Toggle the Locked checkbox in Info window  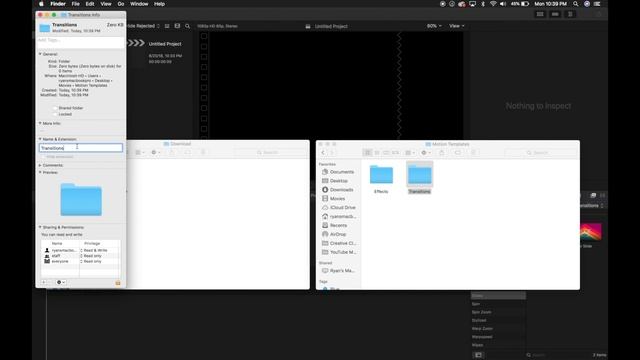[55, 114]
